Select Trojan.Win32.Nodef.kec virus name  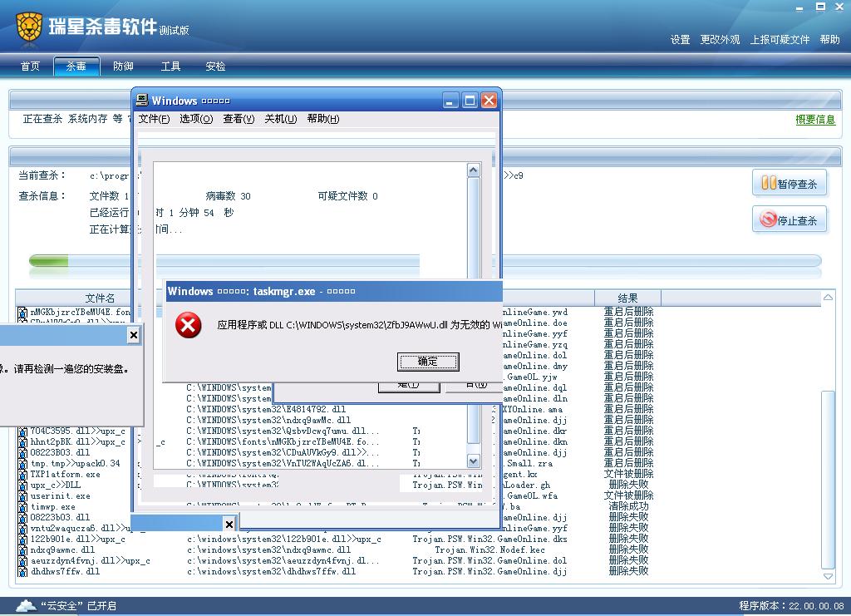(489, 549)
